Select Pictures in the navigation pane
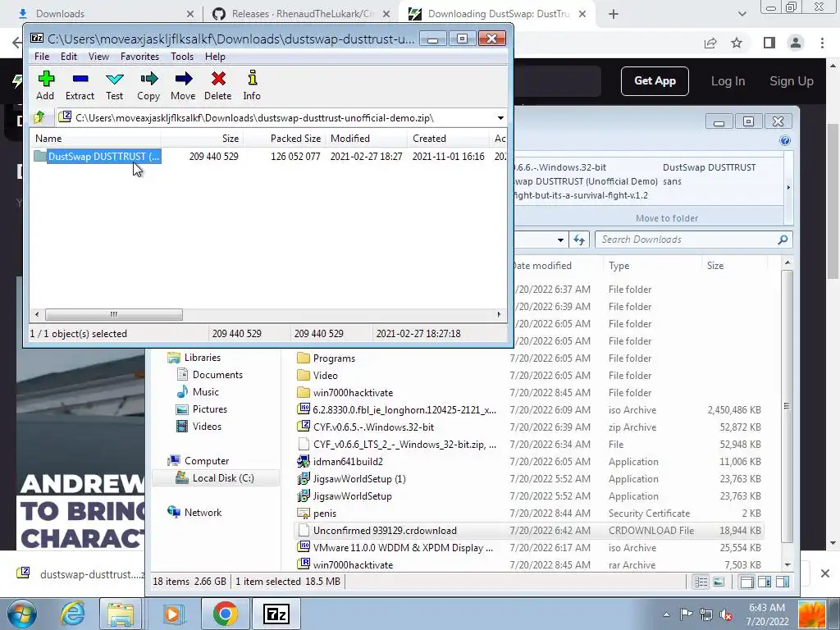The height and width of the screenshot is (630, 840). pyautogui.click(x=209, y=409)
